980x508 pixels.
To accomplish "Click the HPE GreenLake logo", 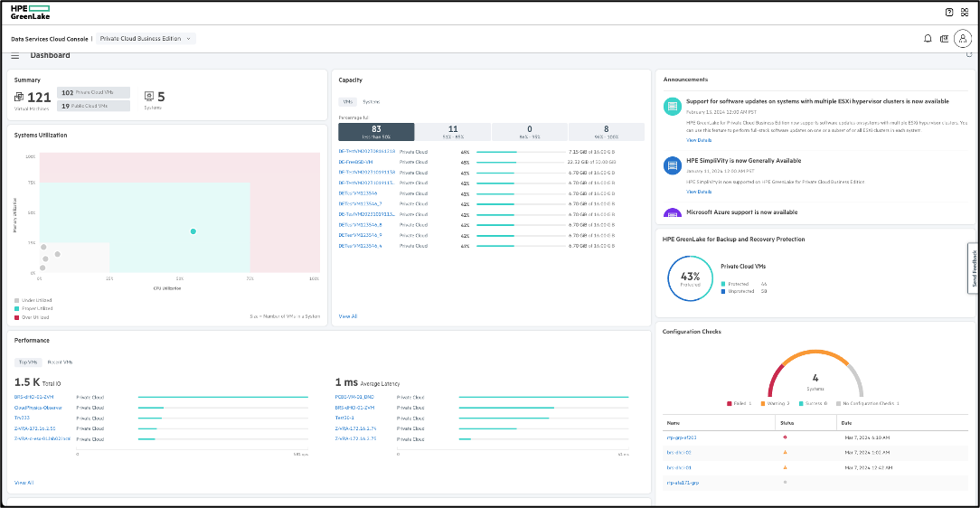I will (x=30, y=12).
